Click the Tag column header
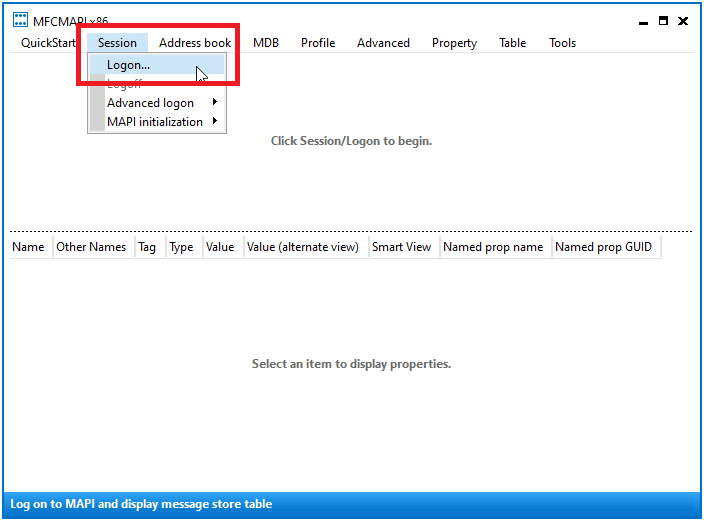The image size is (704, 521). 147,247
